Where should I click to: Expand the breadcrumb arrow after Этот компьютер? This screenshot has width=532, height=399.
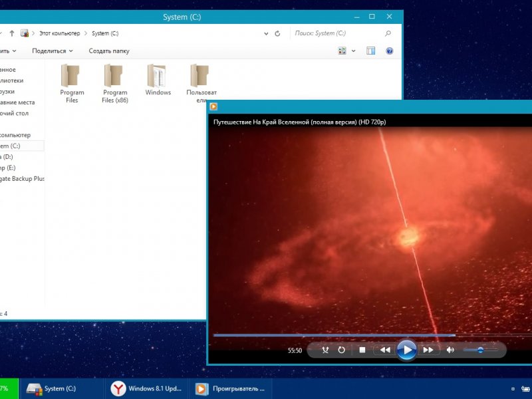pos(86,33)
